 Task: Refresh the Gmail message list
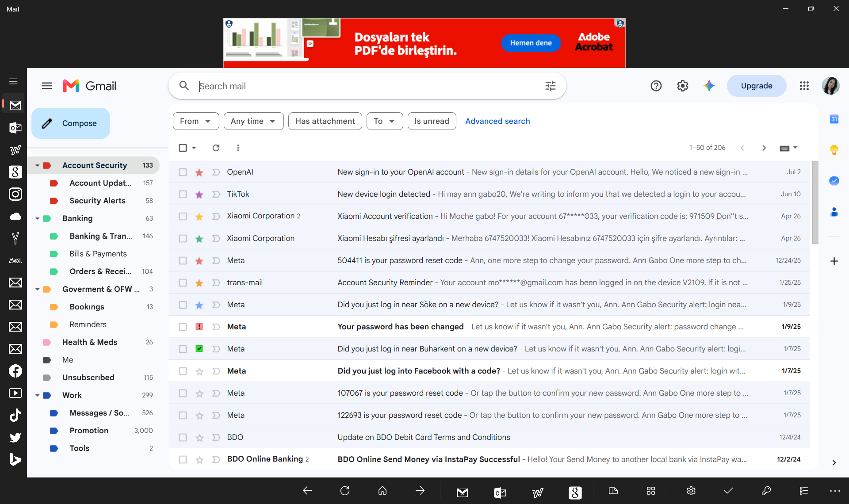(216, 148)
